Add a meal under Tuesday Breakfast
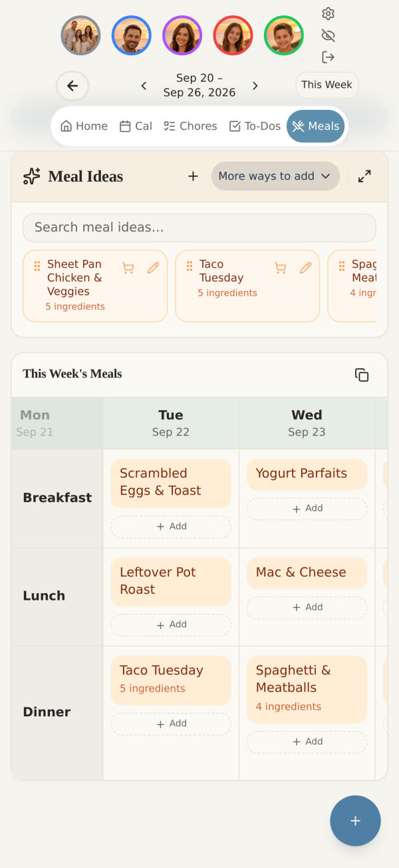 point(171,527)
